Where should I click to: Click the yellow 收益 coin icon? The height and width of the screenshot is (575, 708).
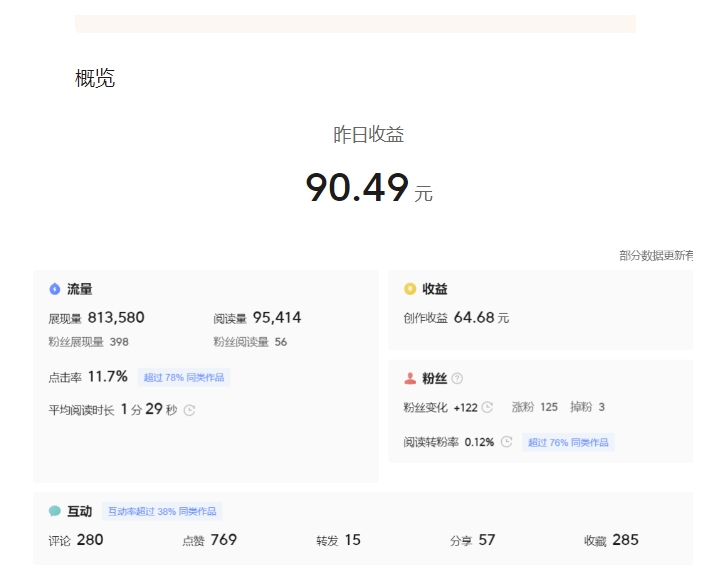click(409, 289)
